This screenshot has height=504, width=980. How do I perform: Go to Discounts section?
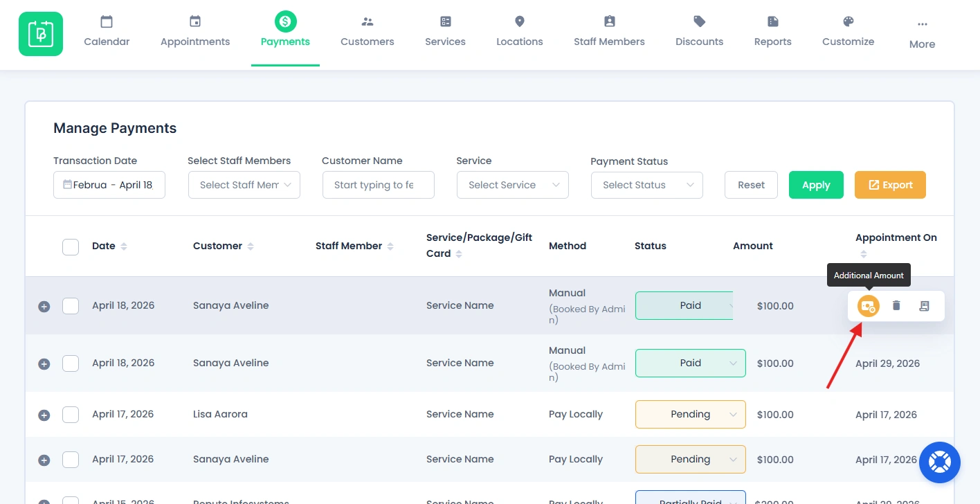700,32
